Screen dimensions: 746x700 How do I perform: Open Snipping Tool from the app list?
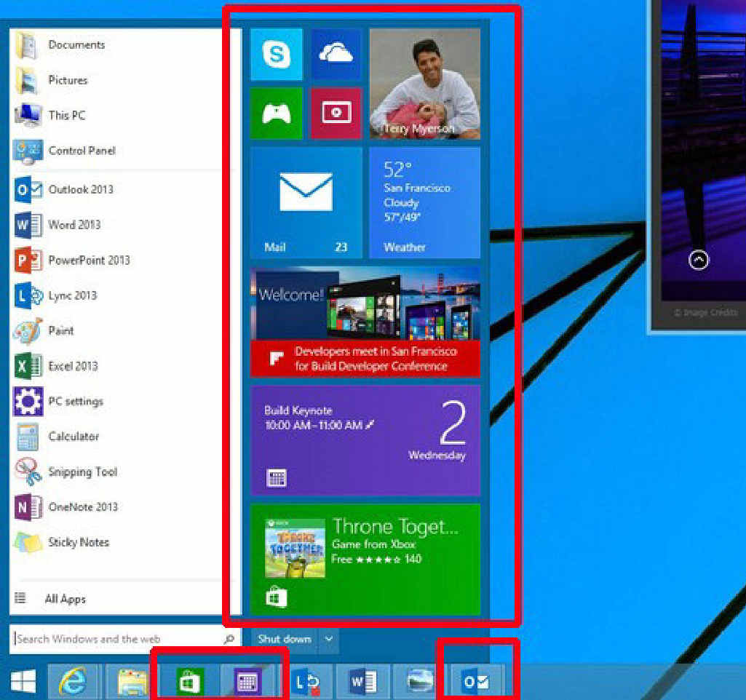click(x=82, y=472)
